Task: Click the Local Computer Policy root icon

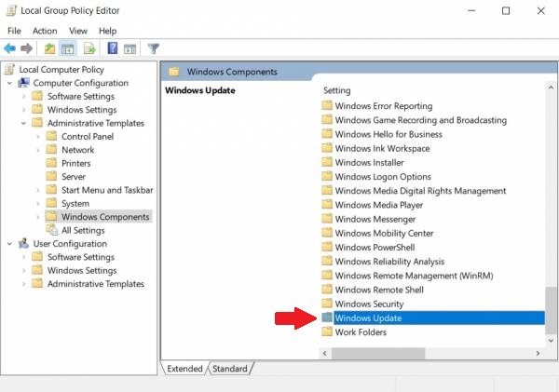Action: [x=9, y=69]
